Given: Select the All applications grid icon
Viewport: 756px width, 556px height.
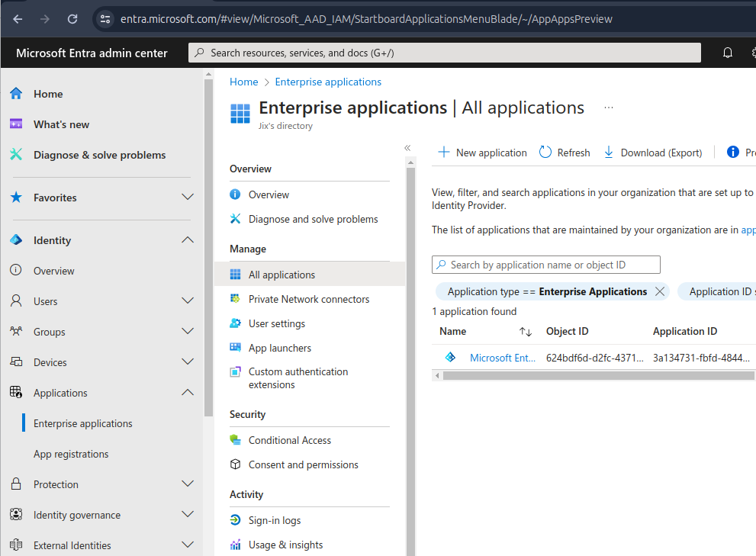Looking at the screenshot, I should tap(235, 275).
